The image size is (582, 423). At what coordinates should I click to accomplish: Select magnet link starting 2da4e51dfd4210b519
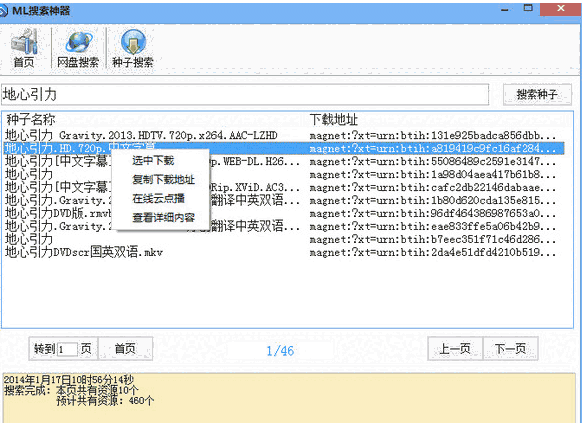click(433, 252)
